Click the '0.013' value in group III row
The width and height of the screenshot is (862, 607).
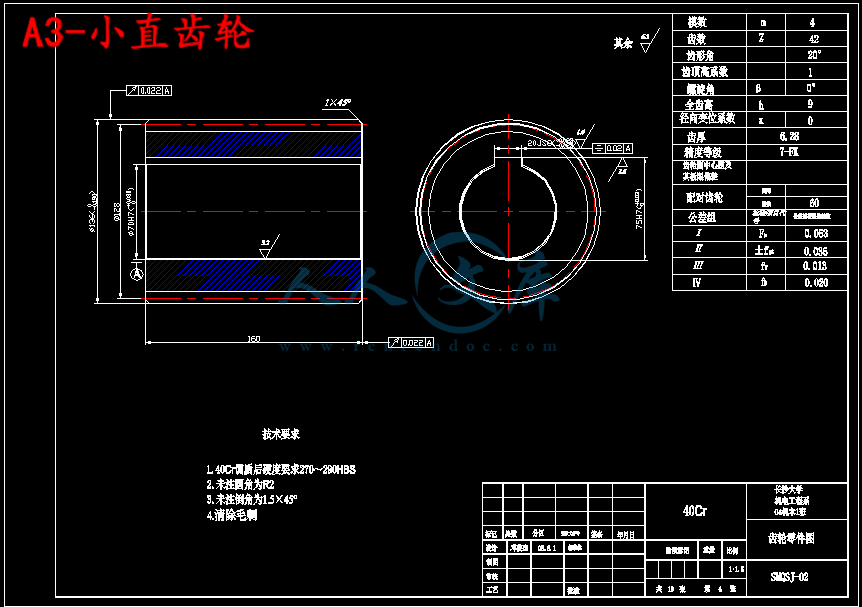coord(815,266)
